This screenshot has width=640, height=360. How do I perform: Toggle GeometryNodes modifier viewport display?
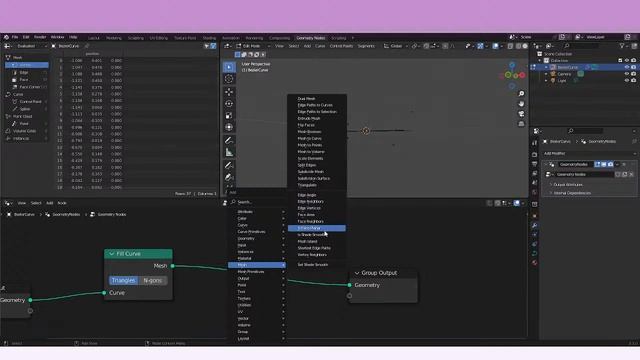604,164
